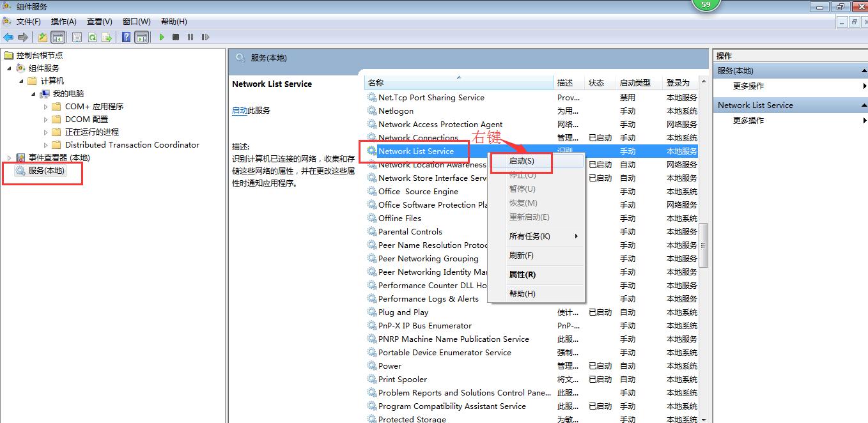Click the Refresh toolbar icon

(93, 36)
